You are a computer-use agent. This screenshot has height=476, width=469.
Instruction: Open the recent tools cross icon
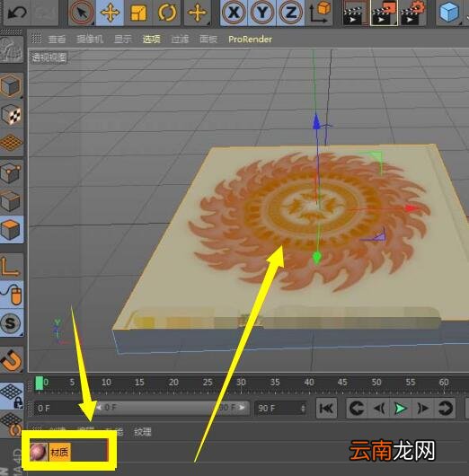tap(197, 13)
